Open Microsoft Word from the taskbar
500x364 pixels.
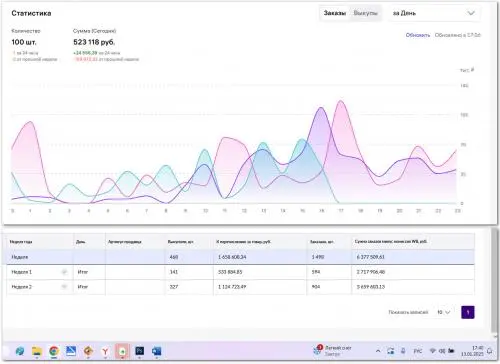pos(157,351)
